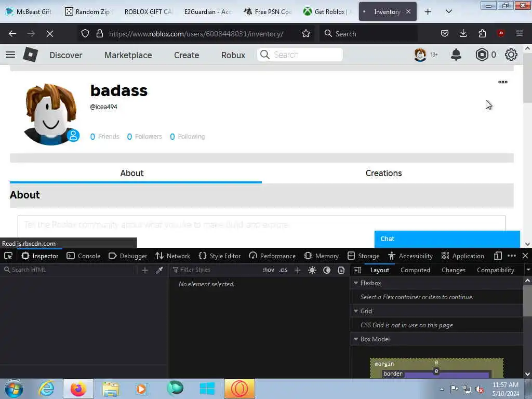Open the list all tabs dropdown

448,11
